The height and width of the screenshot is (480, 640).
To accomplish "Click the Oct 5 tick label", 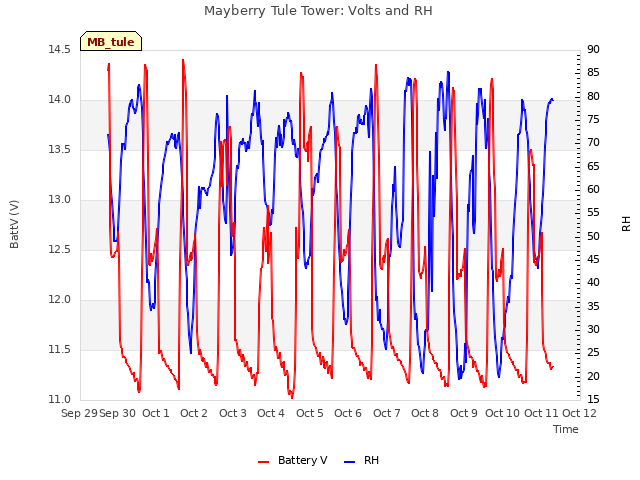I will click(x=310, y=413).
